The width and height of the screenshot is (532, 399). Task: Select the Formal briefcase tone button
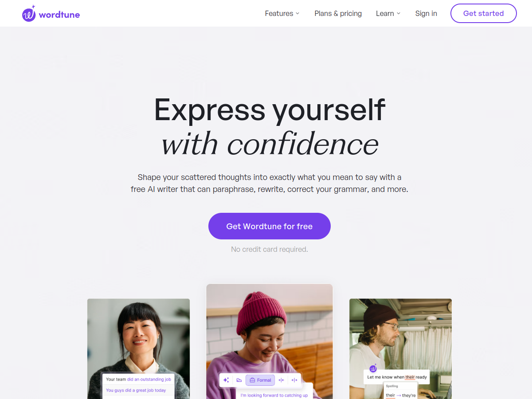[x=260, y=380]
